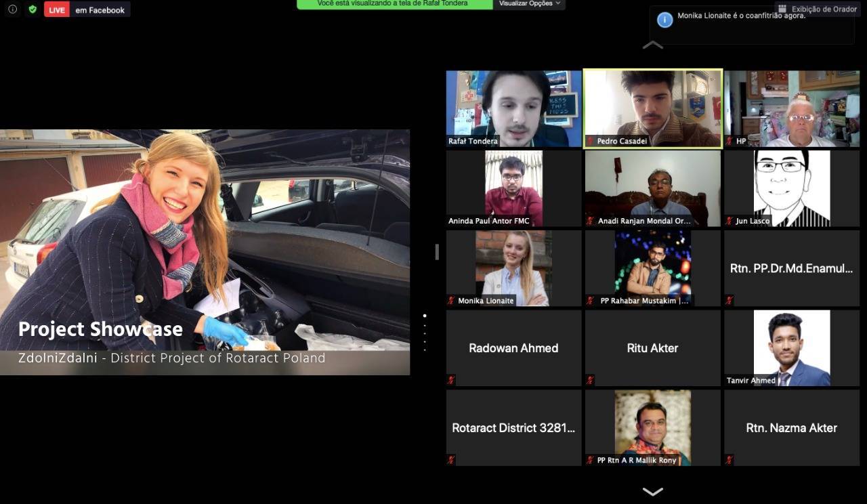The height and width of the screenshot is (504, 867).
Task: Click muted mic icon on Rtn. Nazma Akter tile
Action: pyautogui.click(x=729, y=460)
